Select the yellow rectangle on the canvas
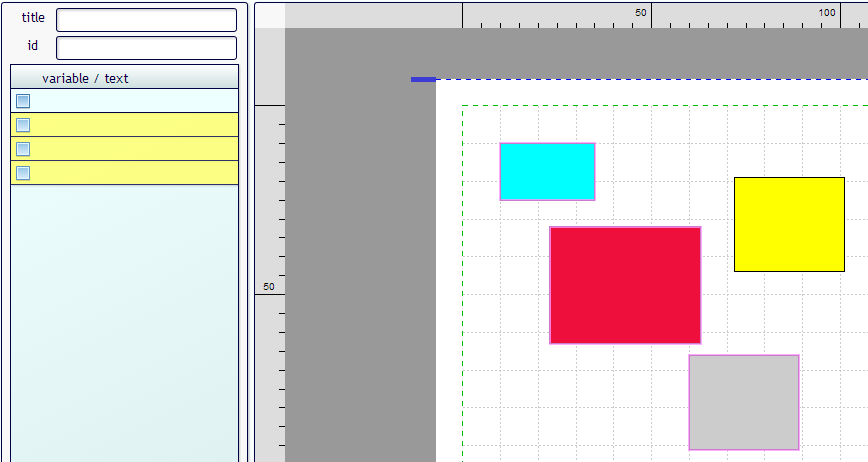 pyautogui.click(x=789, y=225)
